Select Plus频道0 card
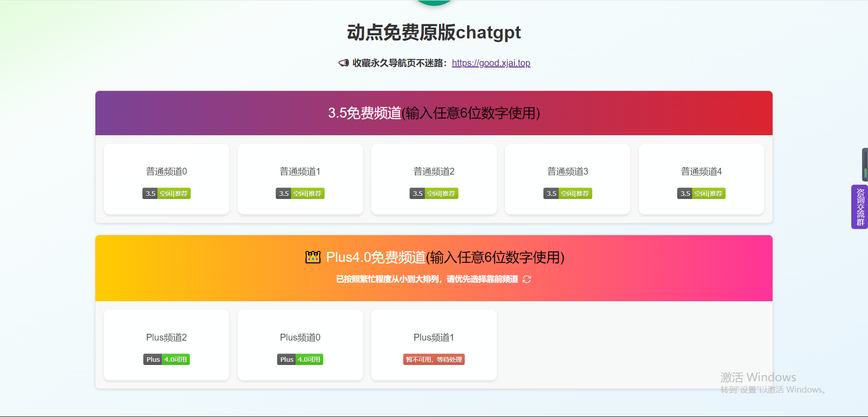 coord(300,345)
